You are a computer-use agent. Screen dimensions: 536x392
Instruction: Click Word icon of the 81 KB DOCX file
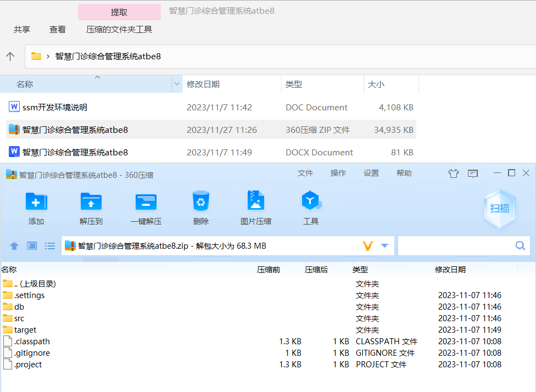(14, 152)
